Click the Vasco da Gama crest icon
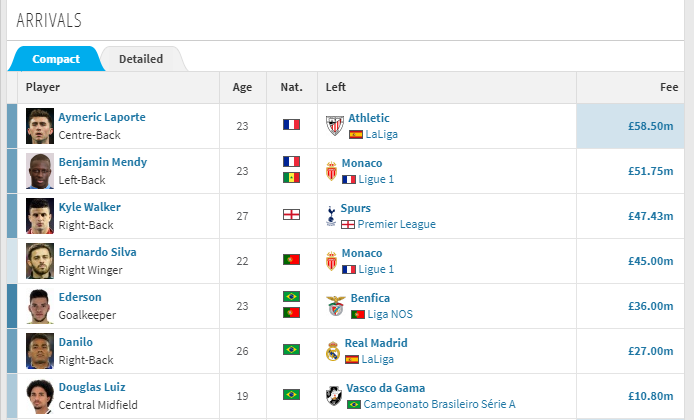This screenshot has height=420, width=694. tap(334, 396)
